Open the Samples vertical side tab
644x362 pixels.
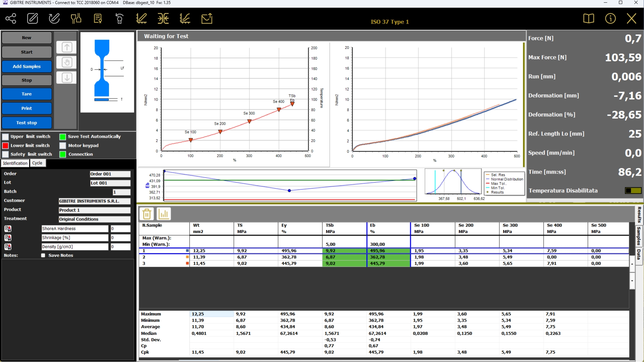coord(639,236)
